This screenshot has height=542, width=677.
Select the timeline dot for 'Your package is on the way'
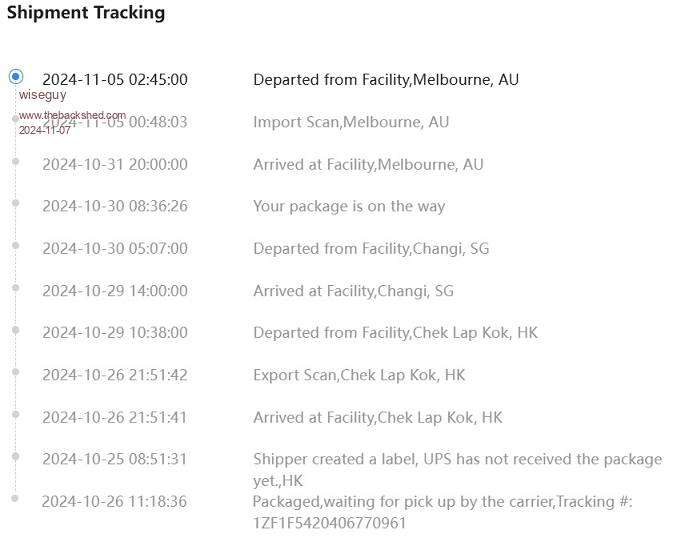tap(15, 203)
